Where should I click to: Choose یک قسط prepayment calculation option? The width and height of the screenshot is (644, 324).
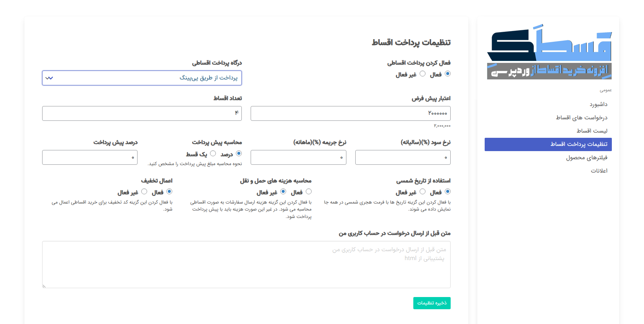[x=213, y=153]
